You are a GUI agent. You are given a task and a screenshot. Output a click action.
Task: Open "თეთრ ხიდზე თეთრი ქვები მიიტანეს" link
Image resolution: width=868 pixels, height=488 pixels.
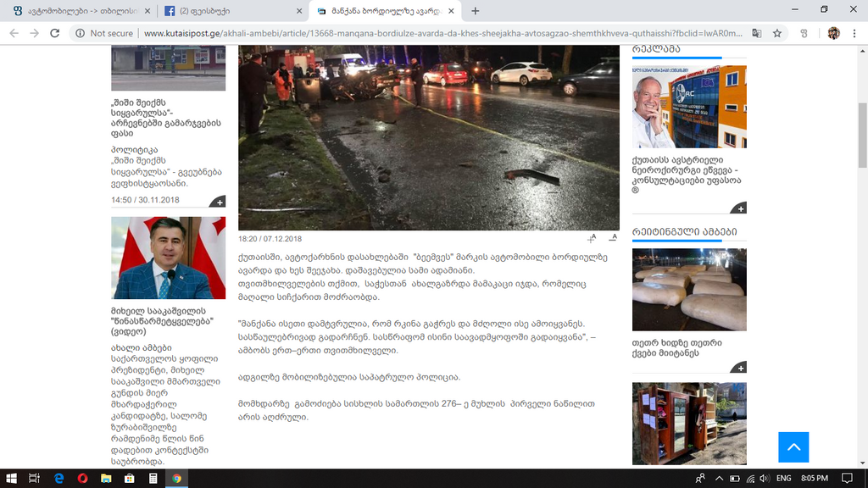coord(677,348)
